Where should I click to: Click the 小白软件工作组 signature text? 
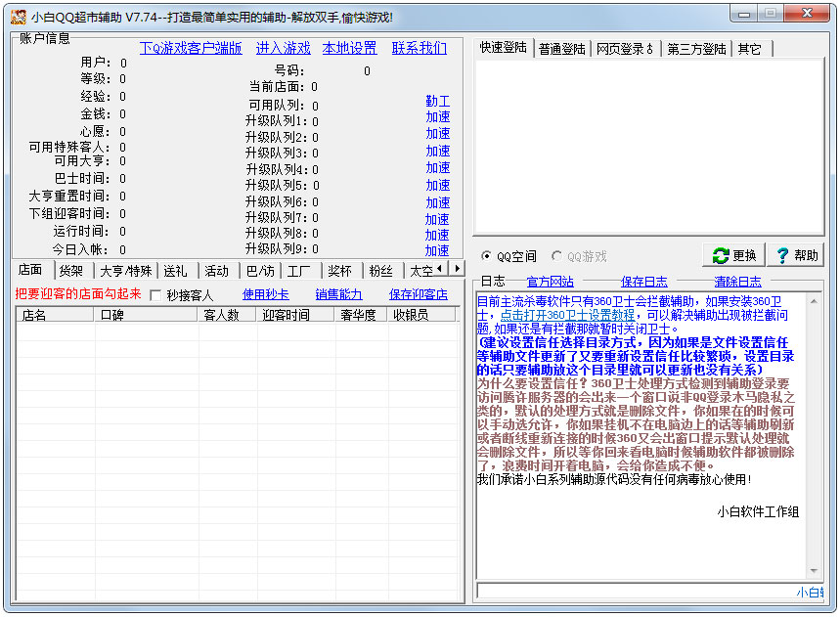click(x=758, y=512)
